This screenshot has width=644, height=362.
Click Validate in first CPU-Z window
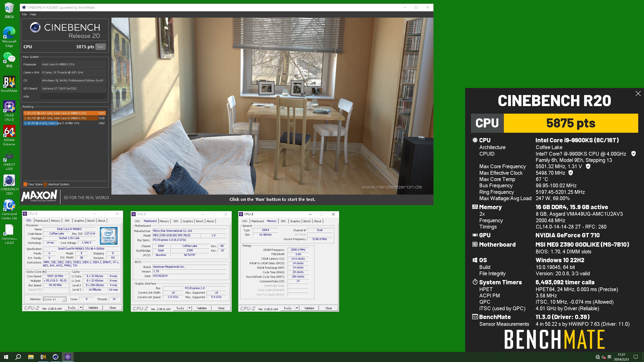click(93, 308)
